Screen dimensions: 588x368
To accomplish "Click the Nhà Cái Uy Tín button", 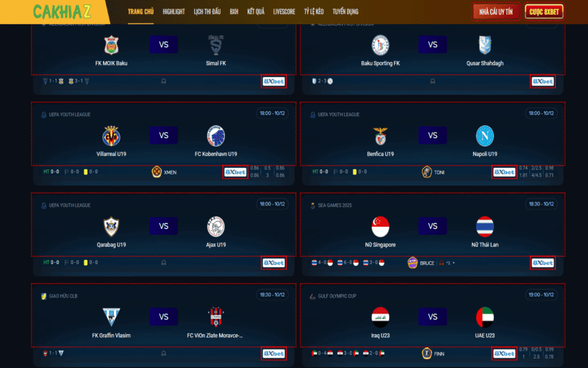I will click(495, 12).
